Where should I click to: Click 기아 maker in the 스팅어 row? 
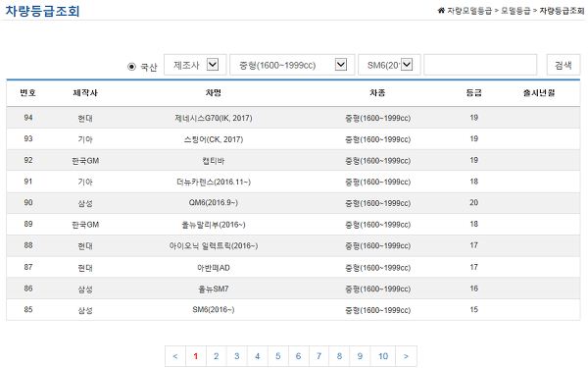coord(85,139)
